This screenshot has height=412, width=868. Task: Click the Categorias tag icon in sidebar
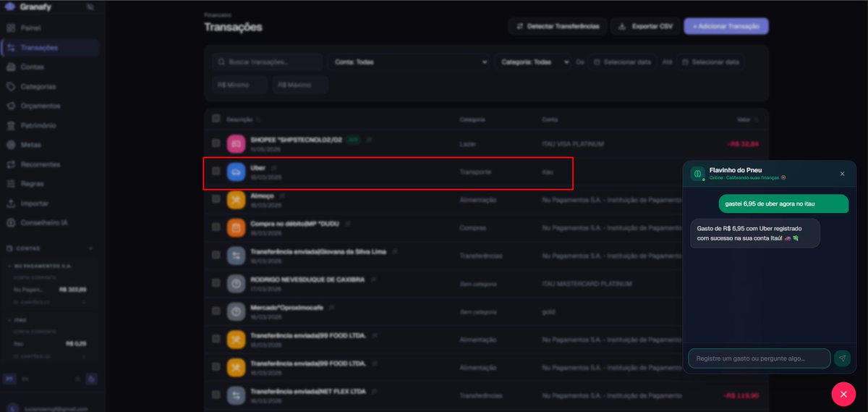coord(10,87)
